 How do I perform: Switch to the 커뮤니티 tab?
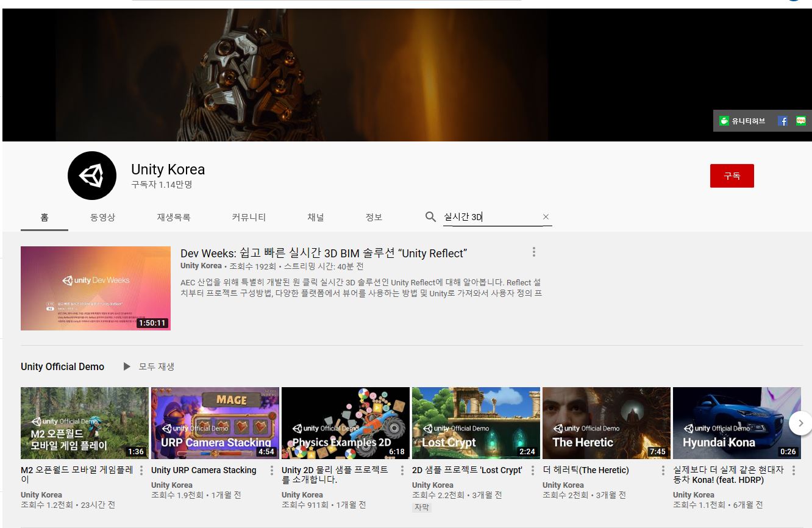[249, 217]
